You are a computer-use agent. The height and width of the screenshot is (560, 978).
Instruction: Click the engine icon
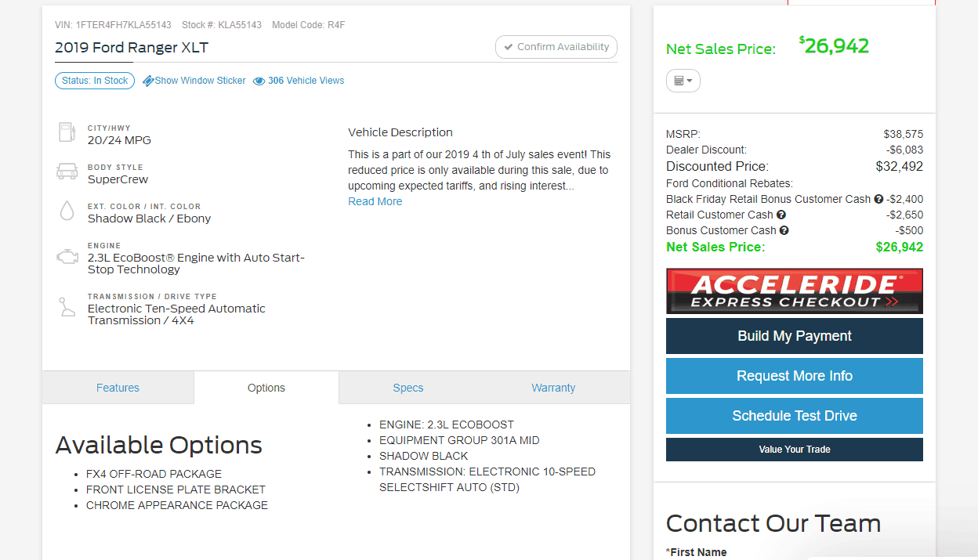[x=67, y=256]
